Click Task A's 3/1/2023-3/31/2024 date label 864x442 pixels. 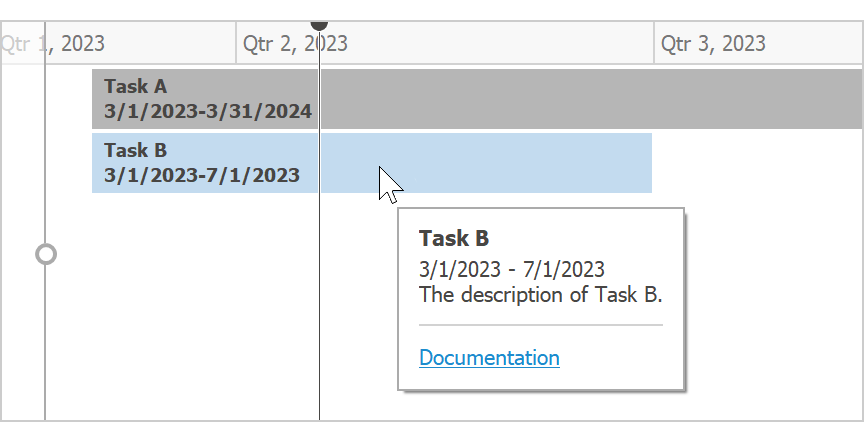click(207, 111)
